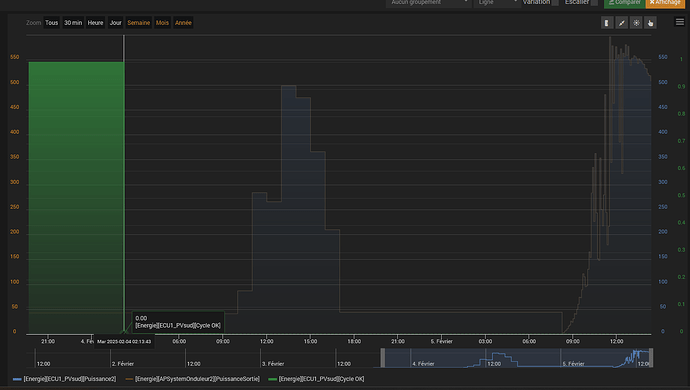Click the line-drawing tool icon
The width and height of the screenshot is (690, 390).
tap(622, 23)
